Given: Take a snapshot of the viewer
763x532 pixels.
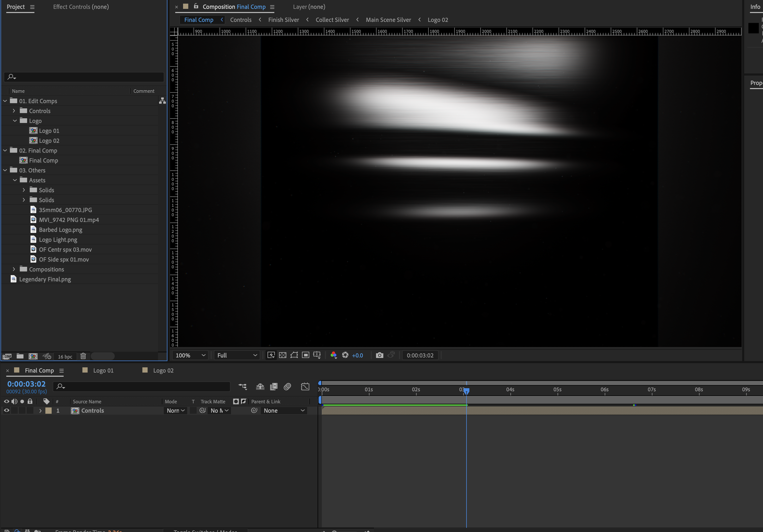Looking at the screenshot, I should pyautogui.click(x=379, y=355).
